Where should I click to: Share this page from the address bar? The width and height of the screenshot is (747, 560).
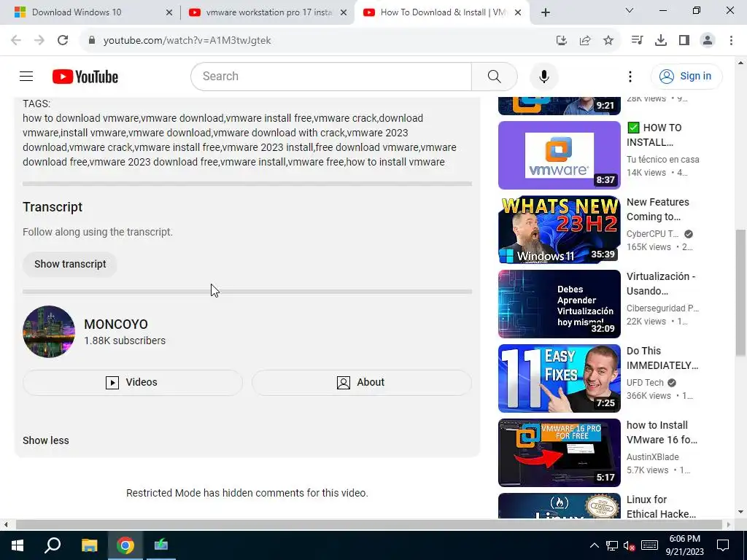pyautogui.click(x=585, y=41)
